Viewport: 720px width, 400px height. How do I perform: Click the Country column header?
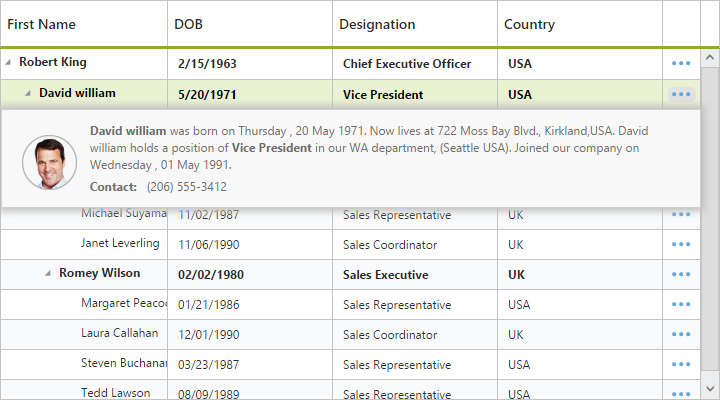point(529,24)
